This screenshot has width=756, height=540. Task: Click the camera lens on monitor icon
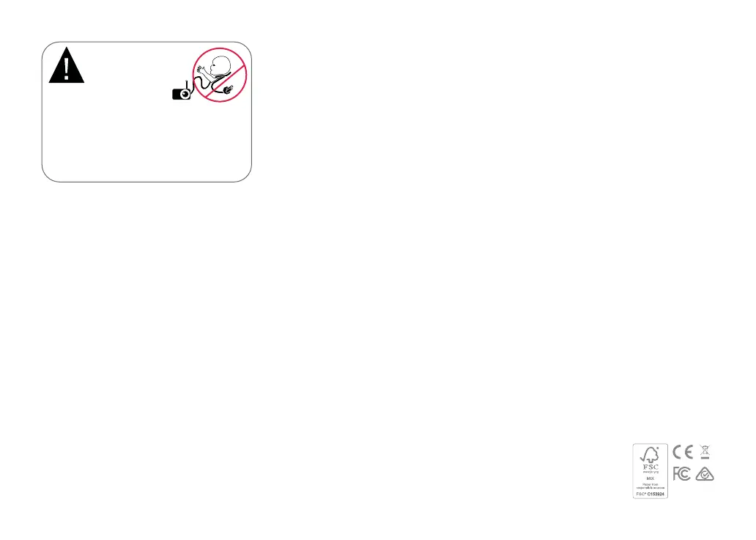click(185, 95)
